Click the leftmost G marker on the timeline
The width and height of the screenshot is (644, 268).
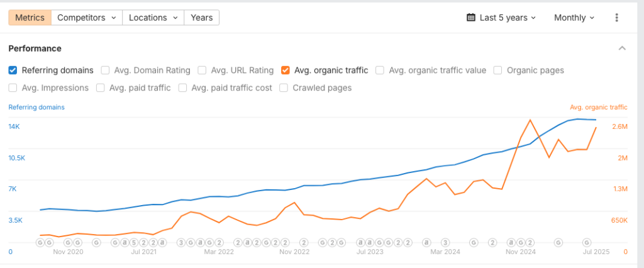(40, 242)
